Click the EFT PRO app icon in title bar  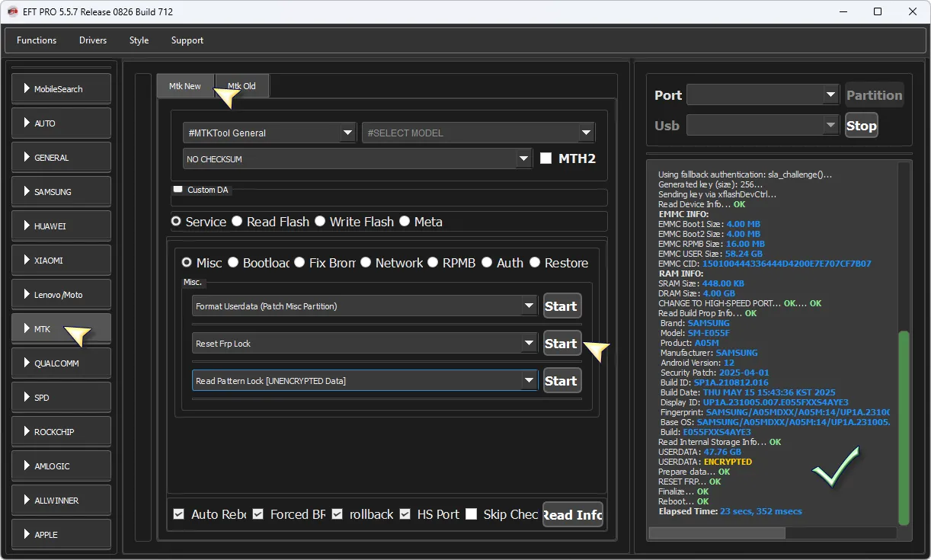point(12,11)
